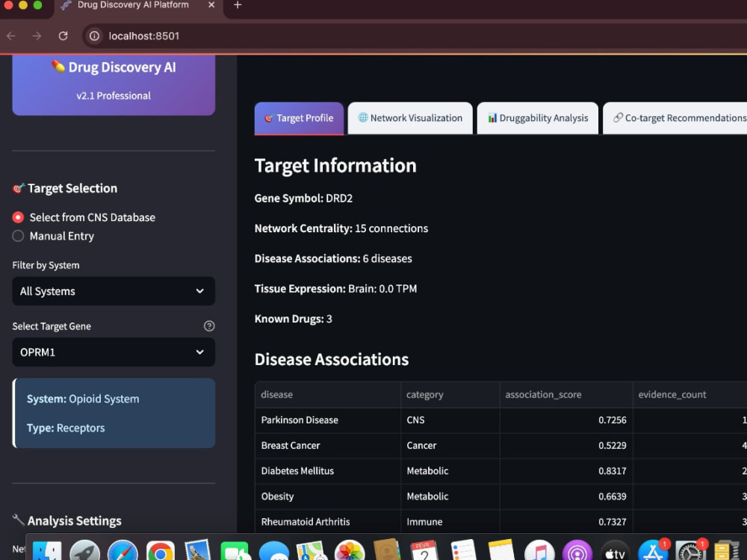Click the Drug Discovery AI sidebar banner
Screen dimensions: 747x560
point(114,85)
